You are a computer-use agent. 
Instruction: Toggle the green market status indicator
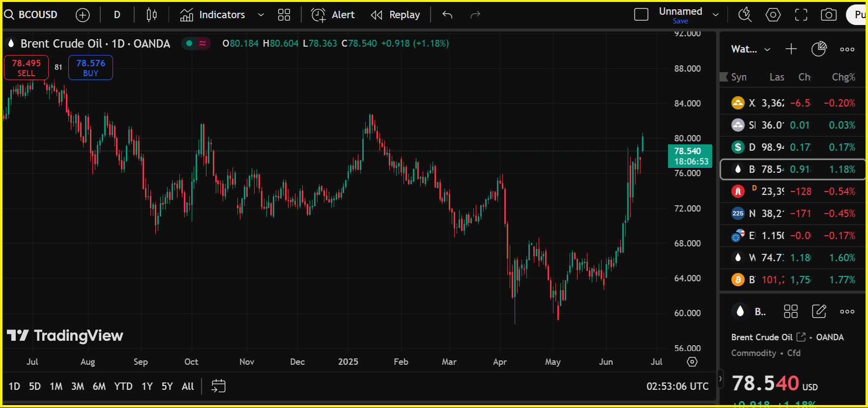(x=189, y=44)
